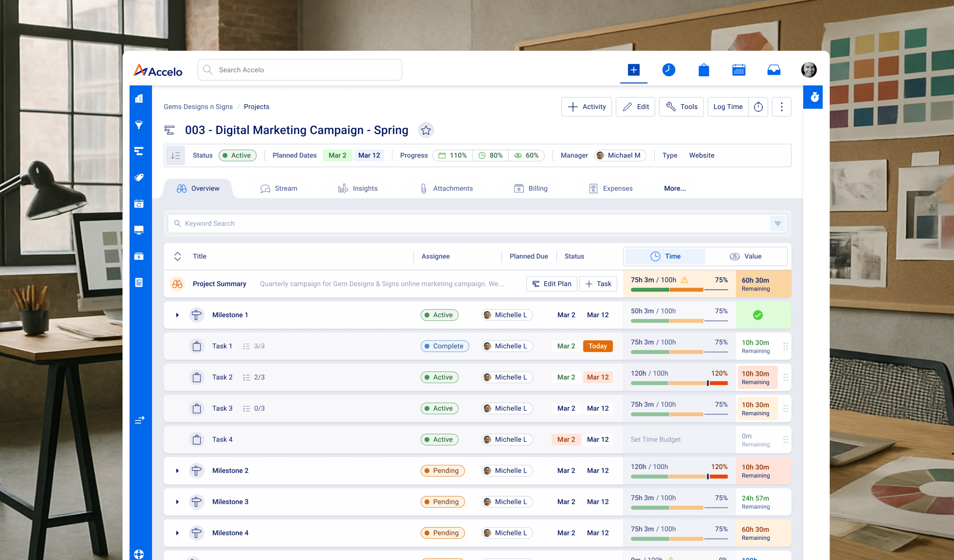Click the blue plus create icon in header
954x560 pixels.
click(x=633, y=70)
